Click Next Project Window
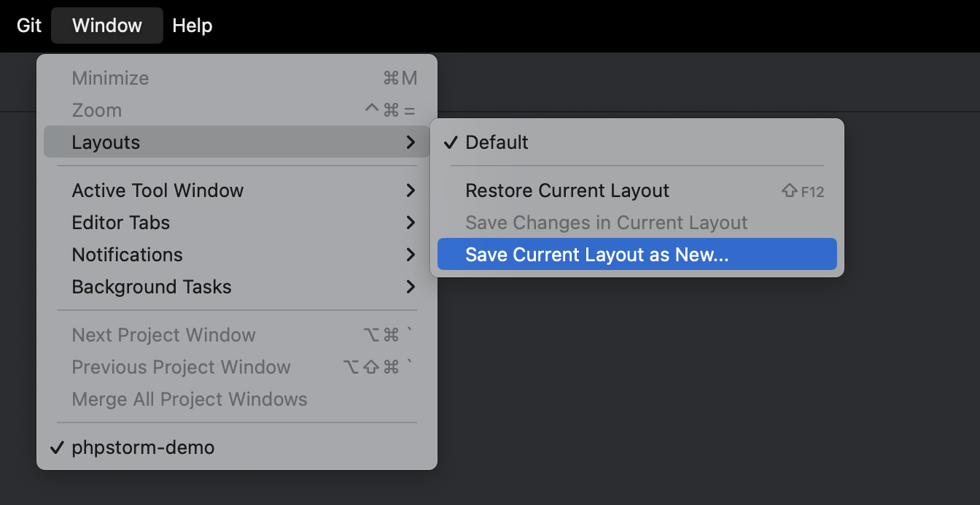Viewport: 980px width, 505px height. pos(163,335)
